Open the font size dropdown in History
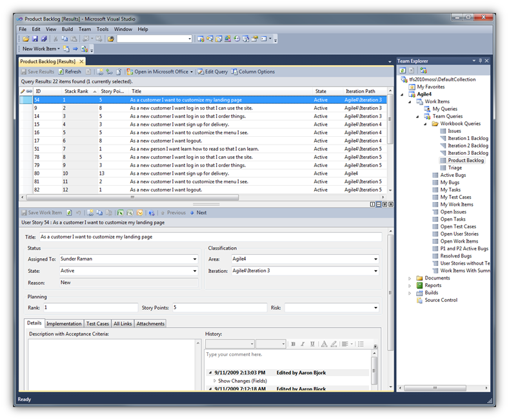 click(x=283, y=344)
